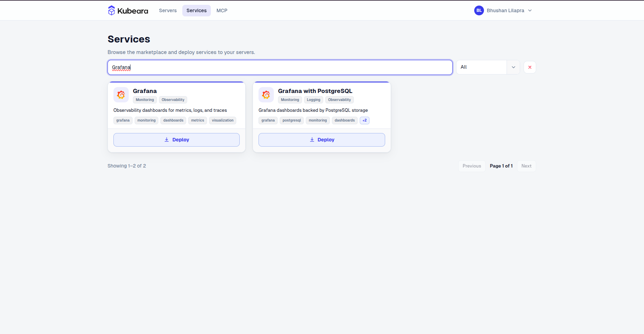The width and height of the screenshot is (644, 334).
Task: Click the Observability badge on Grafana with PostgreSQL
Action: (x=340, y=100)
